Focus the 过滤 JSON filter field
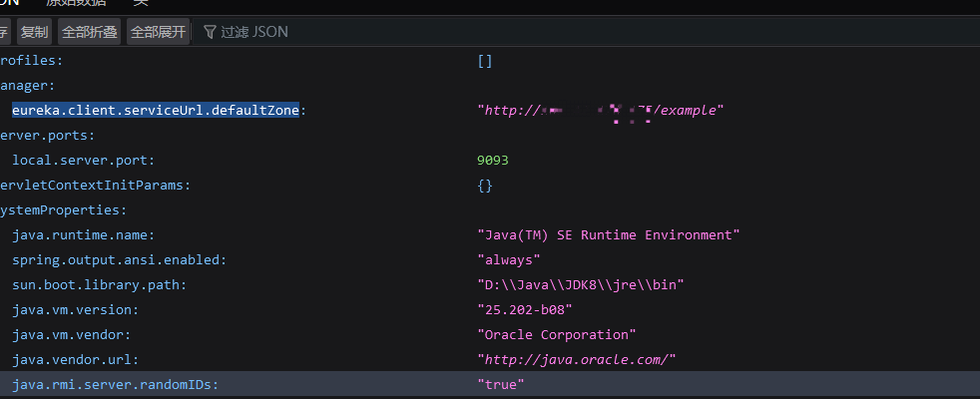 tap(254, 32)
